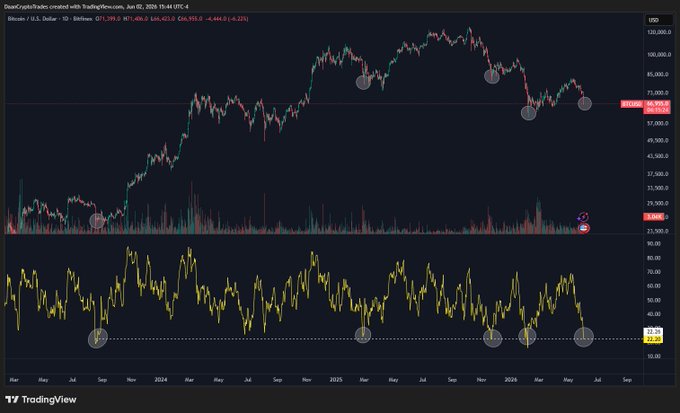The width and height of the screenshot is (680, 413).
Task: Click the 60.00 indicator scale label
Action: [x=654, y=286]
